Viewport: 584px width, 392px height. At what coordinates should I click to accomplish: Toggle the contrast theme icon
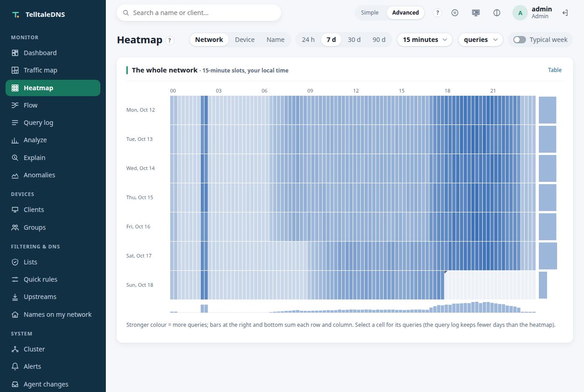pyautogui.click(x=497, y=13)
